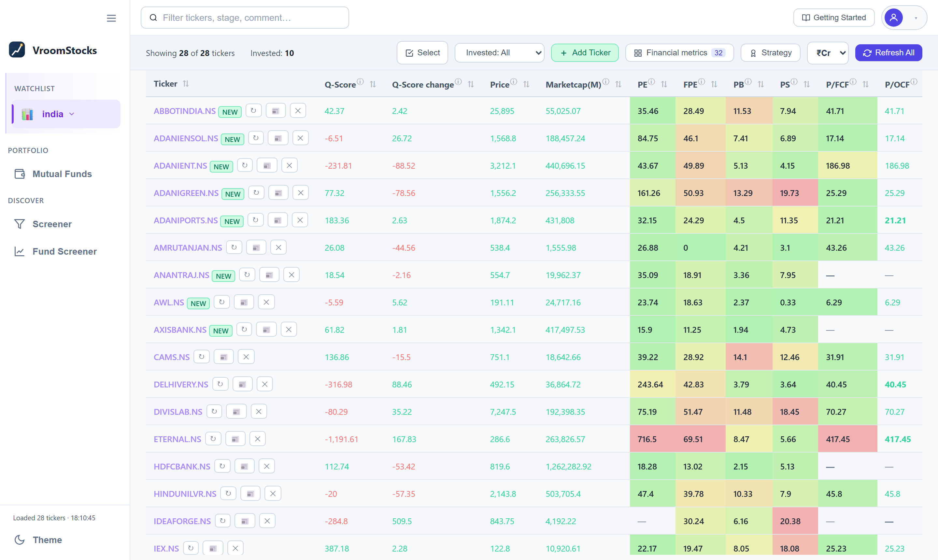The image size is (938, 560).
Task: Refresh the ABBOTINDIA.NS row
Action: coord(253,111)
